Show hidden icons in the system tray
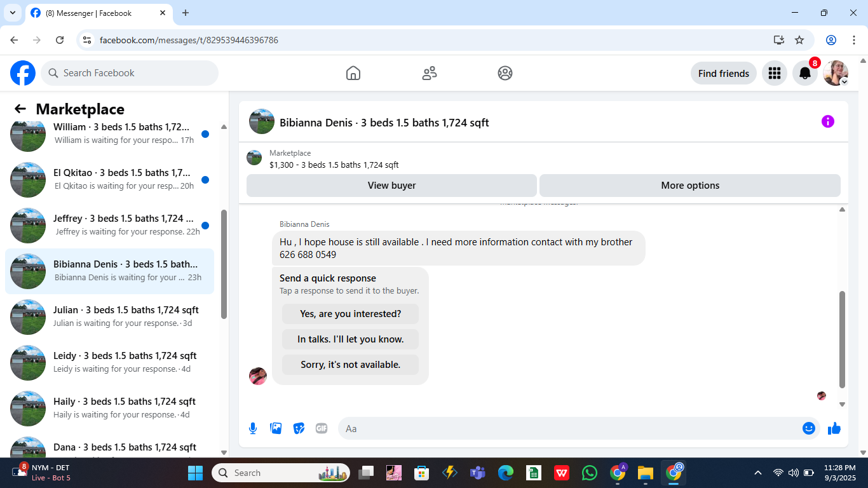Image resolution: width=868 pixels, height=488 pixels. click(x=757, y=473)
